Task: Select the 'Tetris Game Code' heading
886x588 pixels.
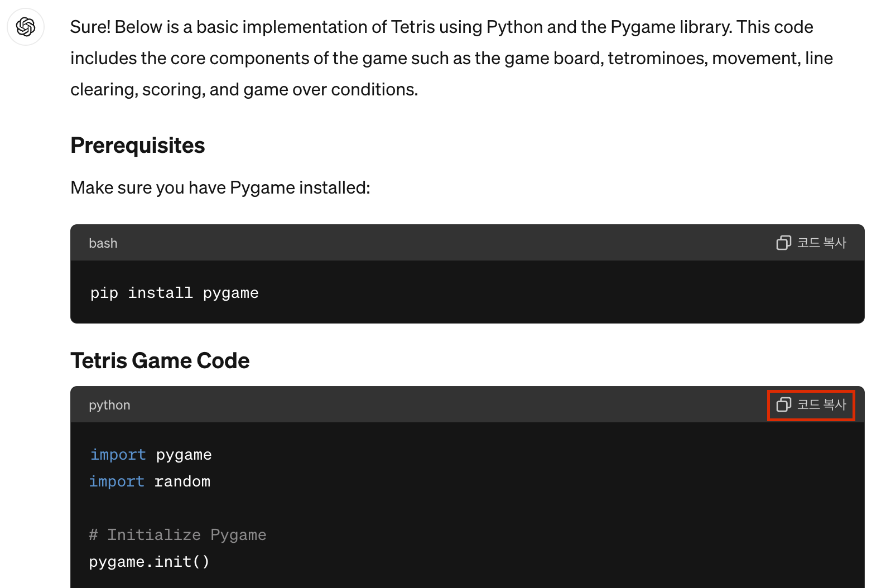Action: pos(160,361)
